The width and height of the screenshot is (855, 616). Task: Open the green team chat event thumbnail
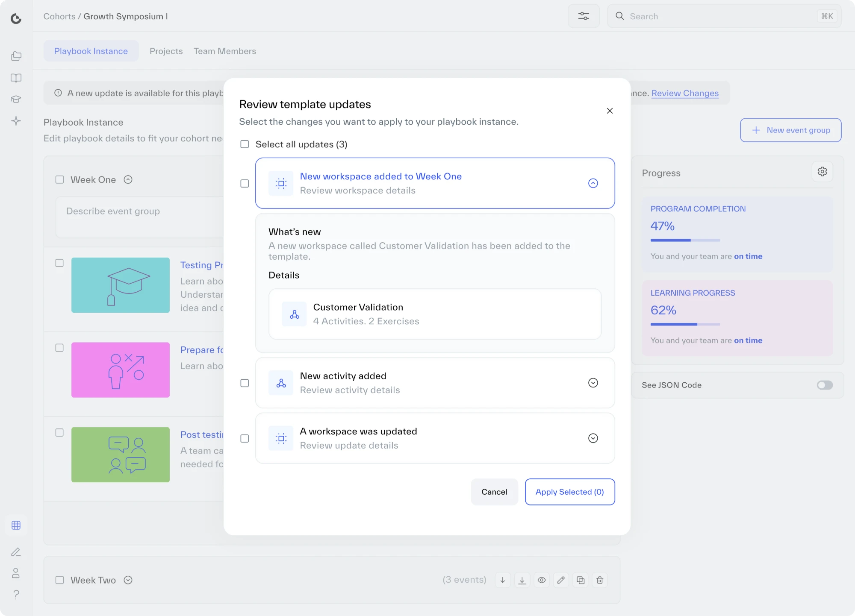120,455
